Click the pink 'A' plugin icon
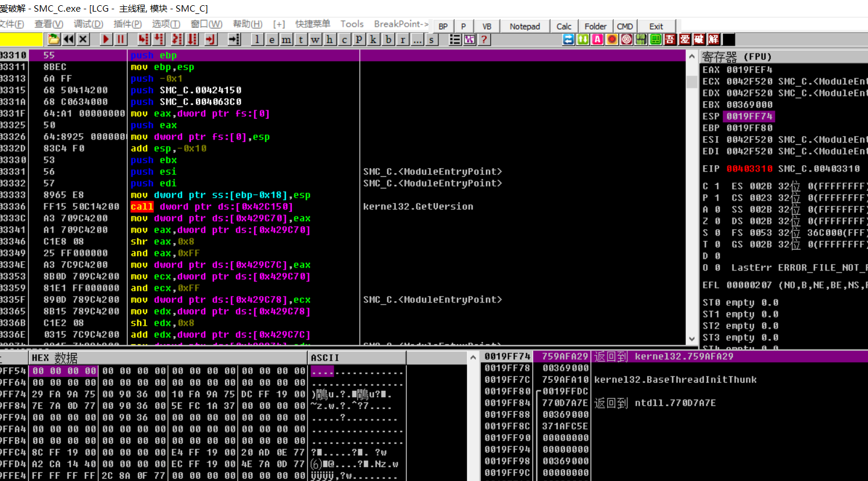This screenshot has width=868, height=481. pos(598,40)
